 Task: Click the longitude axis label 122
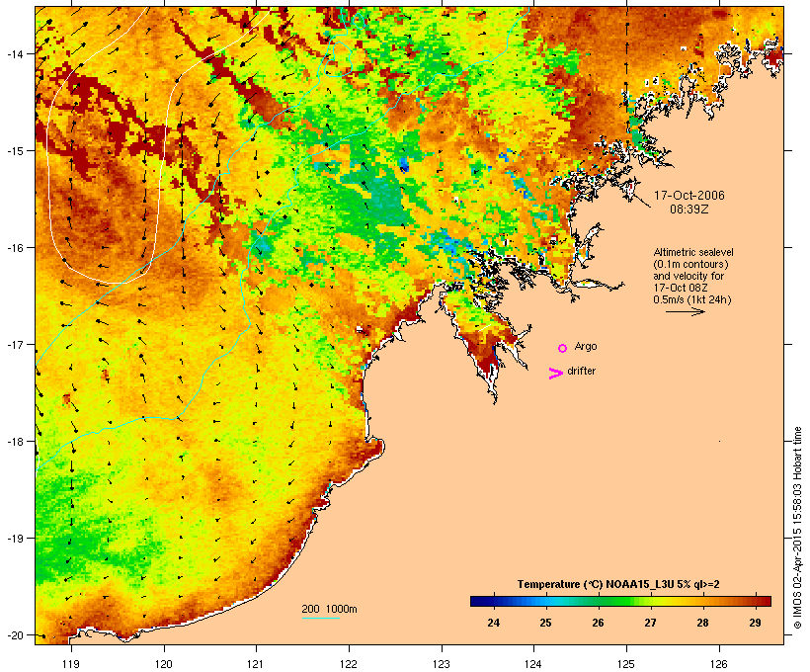pos(349,664)
